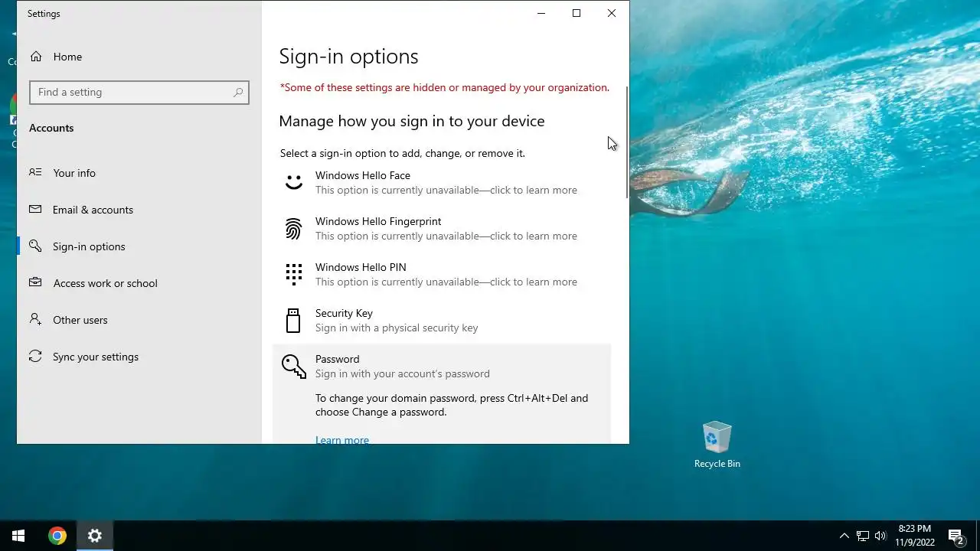Click the red 'managed by your organization' notice
The image size is (980, 551).
[x=445, y=87]
